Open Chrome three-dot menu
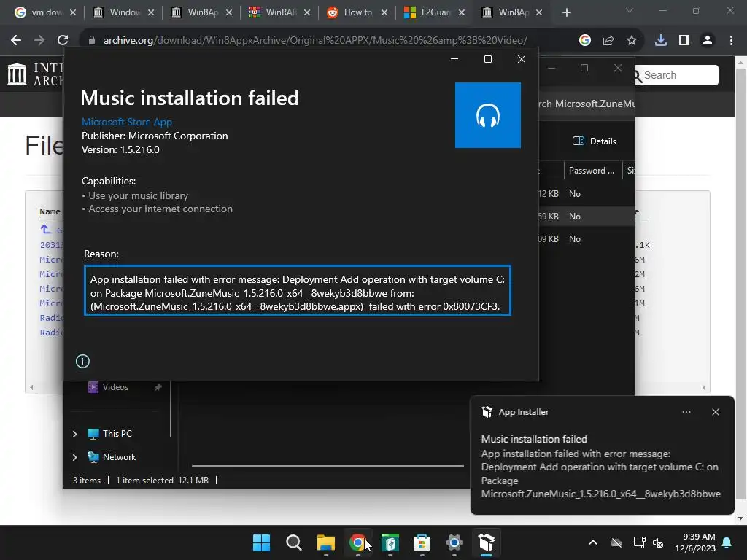Viewport: 747px width, 560px height. tap(731, 41)
